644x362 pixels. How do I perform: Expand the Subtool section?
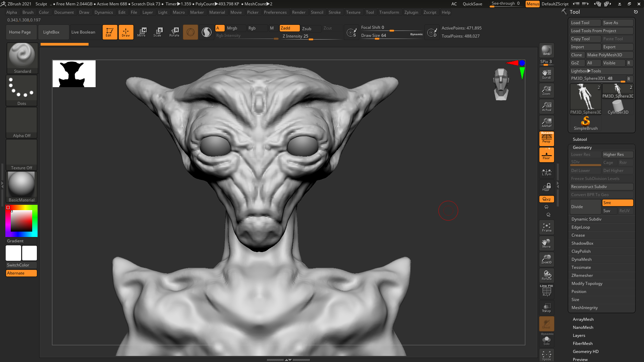(x=580, y=139)
